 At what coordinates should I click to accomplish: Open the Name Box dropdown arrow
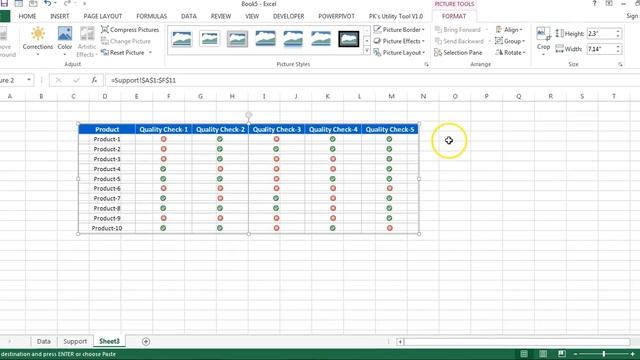29,80
